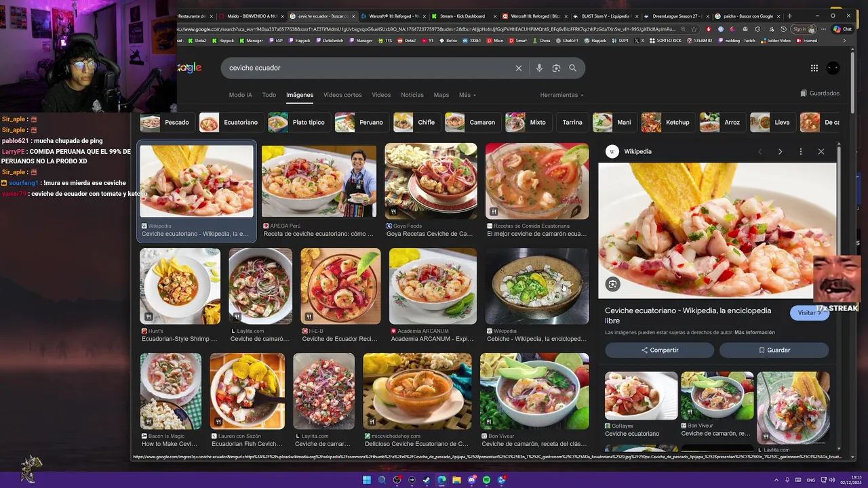Open Steam from the taskbar
Screen dimensions: 868x488
tap(427, 480)
